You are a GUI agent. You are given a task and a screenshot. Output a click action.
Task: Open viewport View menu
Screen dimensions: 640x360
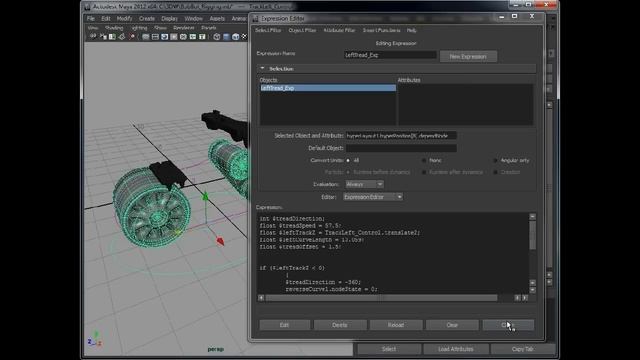tap(93, 28)
